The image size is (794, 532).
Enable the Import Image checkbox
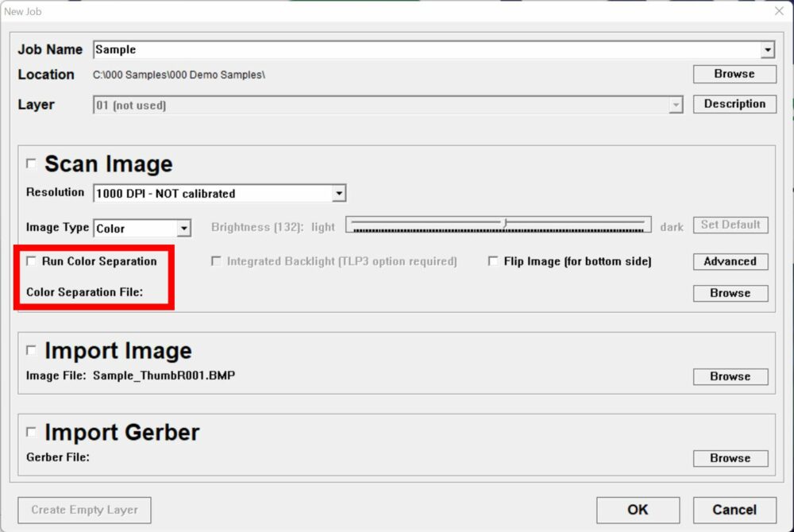tap(31, 350)
